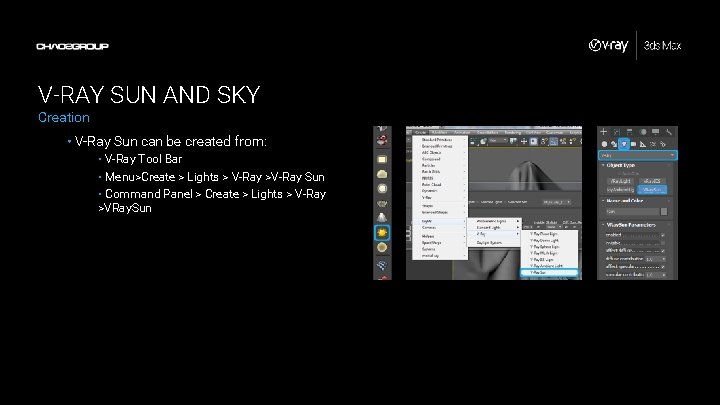This screenshot has height=405, width=720.
Task: Click the highlighted VRaySun object type button
Action: pyautogui.click(x=652, y=189)
